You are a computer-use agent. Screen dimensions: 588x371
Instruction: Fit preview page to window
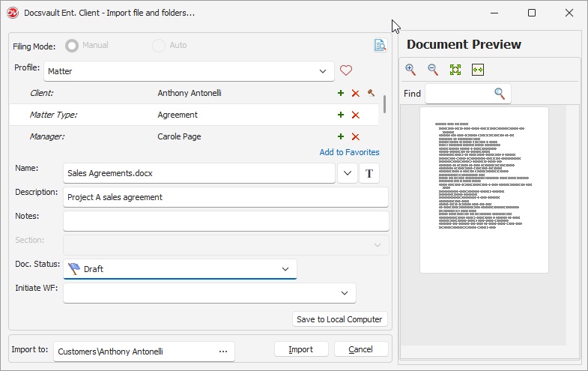click(455, 70)
